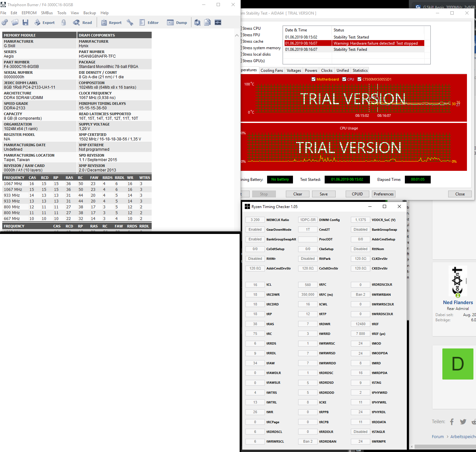This screenshot has height=452, width=476.
Task: Toggle the Stress cache option
Action: tap(252, 41)
